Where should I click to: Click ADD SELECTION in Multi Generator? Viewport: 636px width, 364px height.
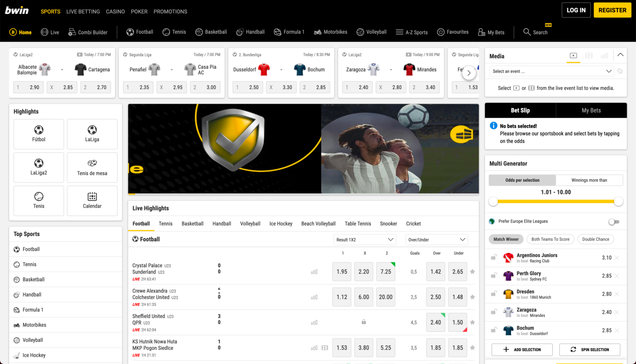(522, 350)
